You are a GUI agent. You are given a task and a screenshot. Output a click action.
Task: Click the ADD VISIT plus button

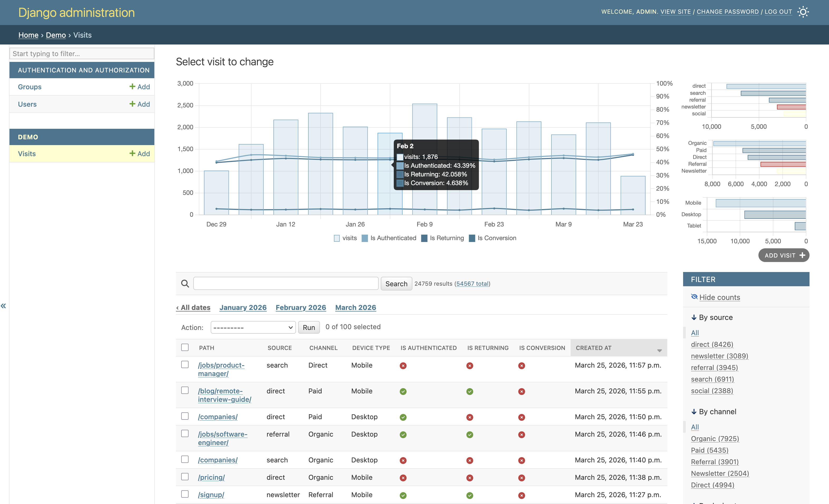pos(784,255)
